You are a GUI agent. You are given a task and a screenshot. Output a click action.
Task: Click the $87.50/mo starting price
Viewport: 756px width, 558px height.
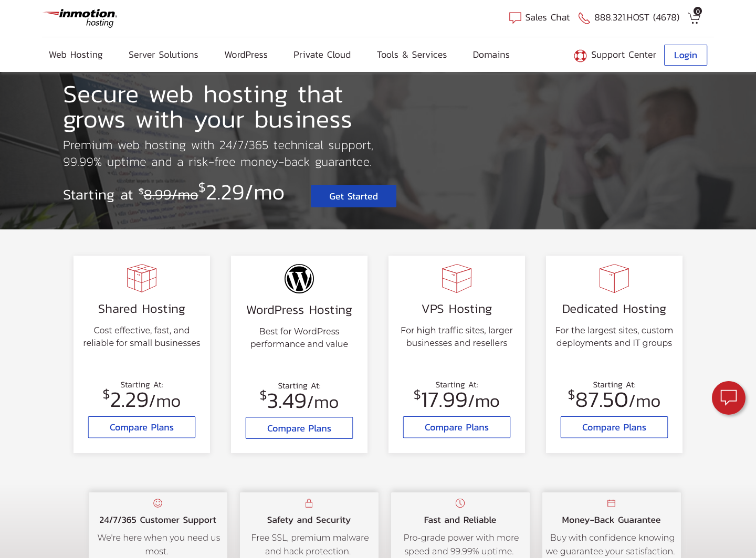tap(614, 399)
